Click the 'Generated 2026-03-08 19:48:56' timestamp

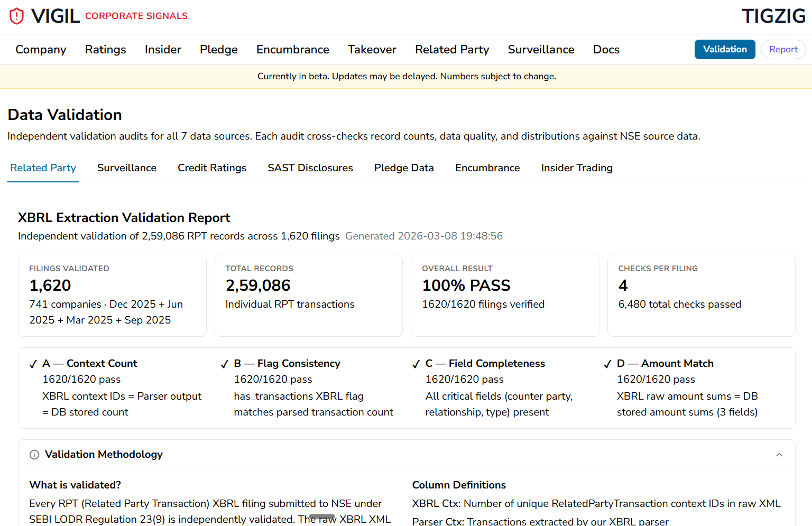coord(424,236)
